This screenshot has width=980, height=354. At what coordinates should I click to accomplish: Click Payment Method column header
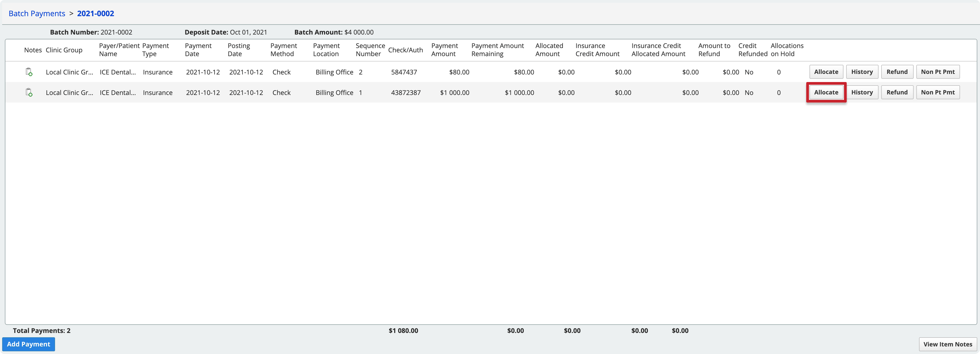[x=283, y=49]
